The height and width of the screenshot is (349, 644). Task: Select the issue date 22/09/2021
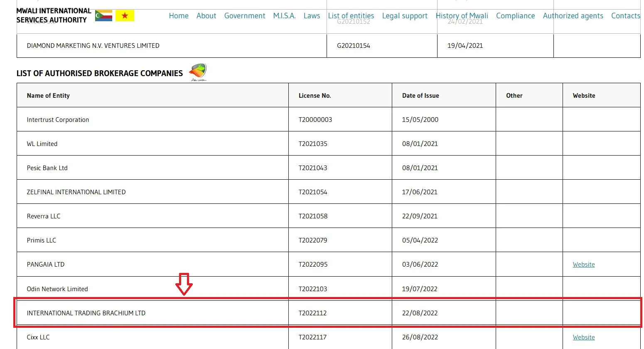(x=420, y=216)
